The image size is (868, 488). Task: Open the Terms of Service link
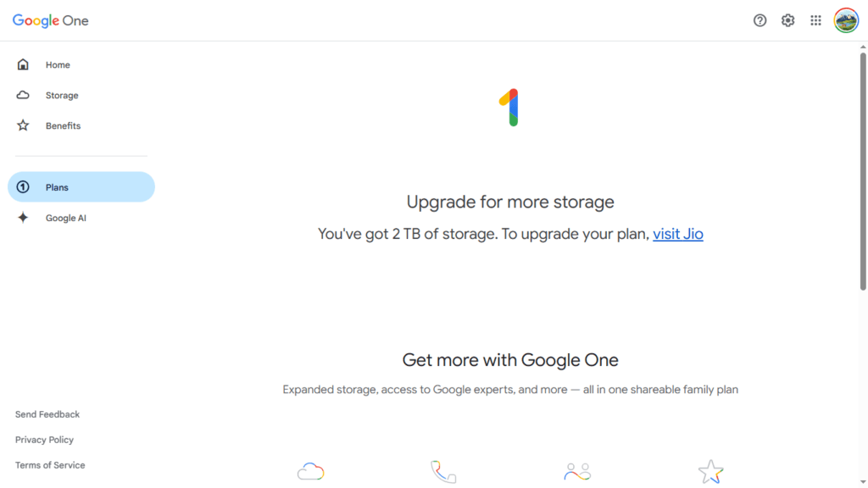point(50,465)
